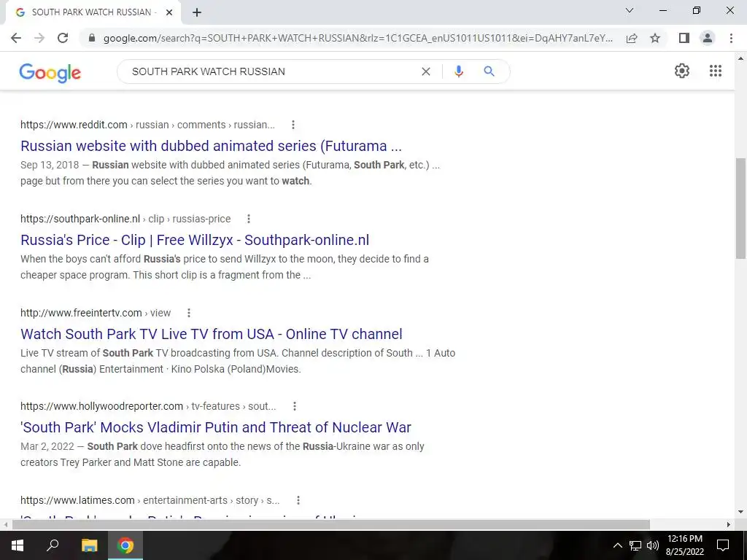This screenshot has width=747, height=560.
Task: Reload the current Google search page
Action: 63,38
